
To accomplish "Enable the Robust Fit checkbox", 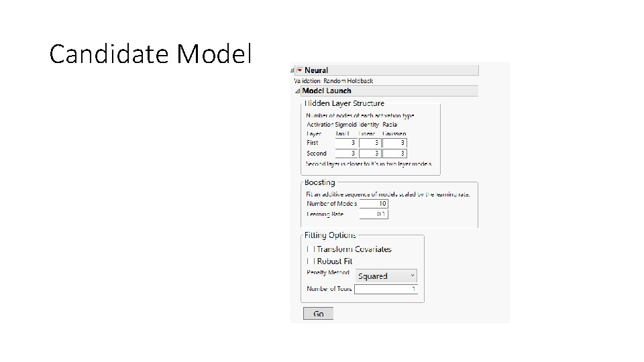I will 310,261.
